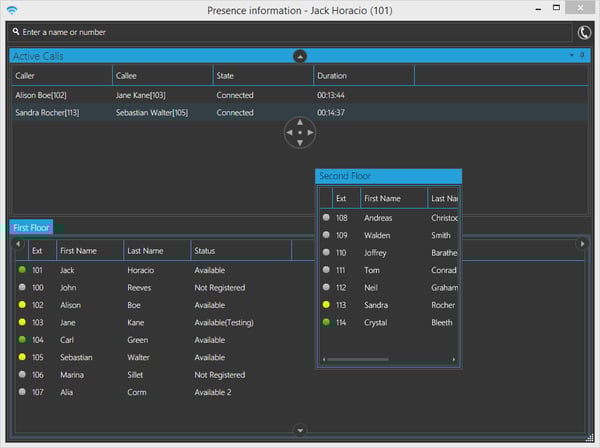Expand panel using bottom down-arrow circle
The width and height of the screenshot is (600, 448).
[x=300, y=430]
